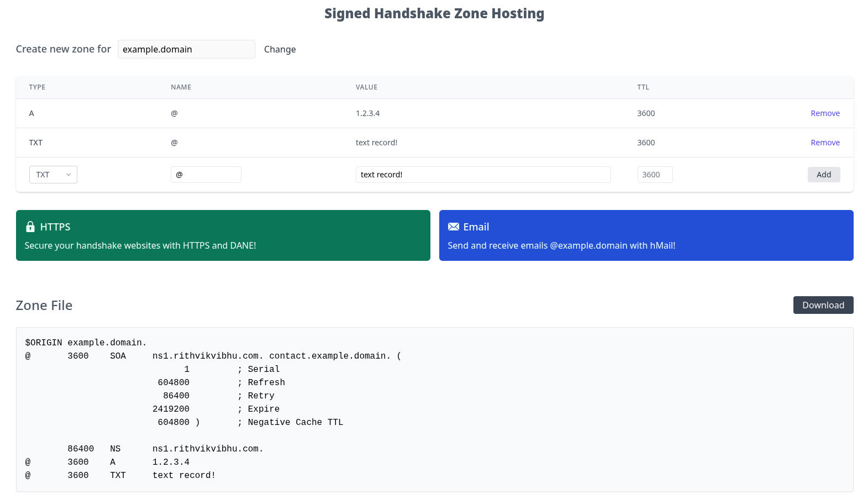Screen dimensions: 868x499
Task: Open the record type TXT dropdown
Action: 53,175
